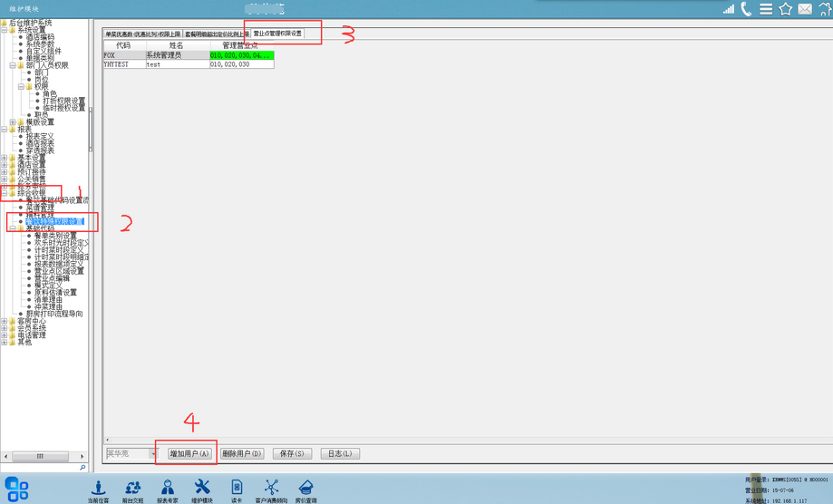833x504 pixels.
Task: Switch to 单菜优惠数(优惠比列)权限上限 tab
Action: 143,34
